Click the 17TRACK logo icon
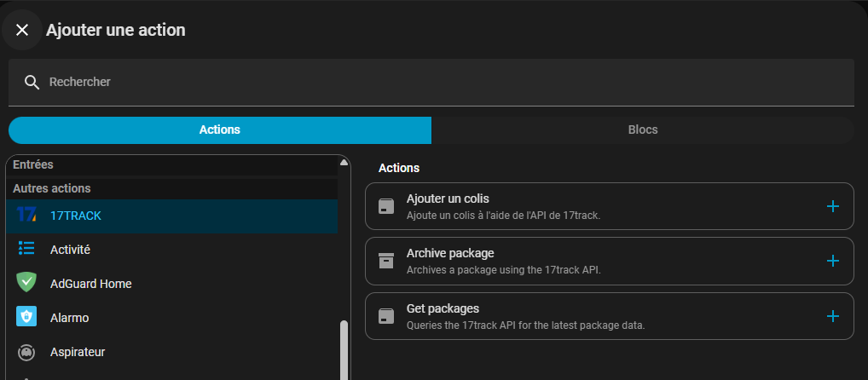 [x=26, y=216]
